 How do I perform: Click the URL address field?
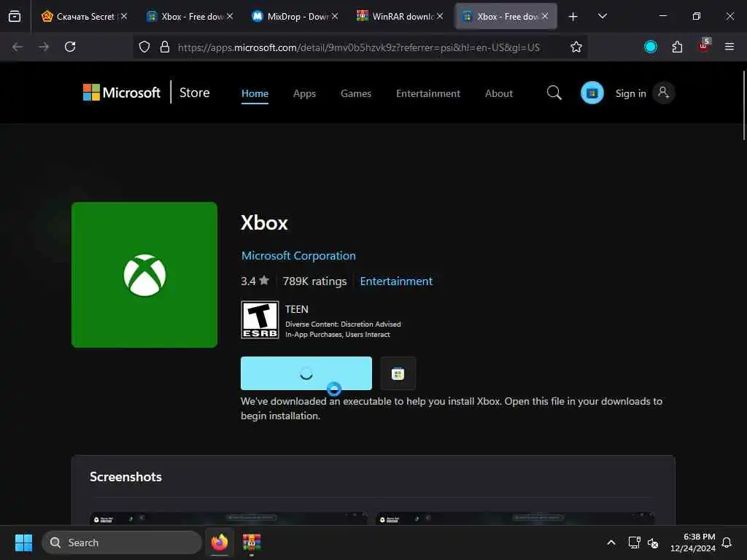[x=359, y=47]
